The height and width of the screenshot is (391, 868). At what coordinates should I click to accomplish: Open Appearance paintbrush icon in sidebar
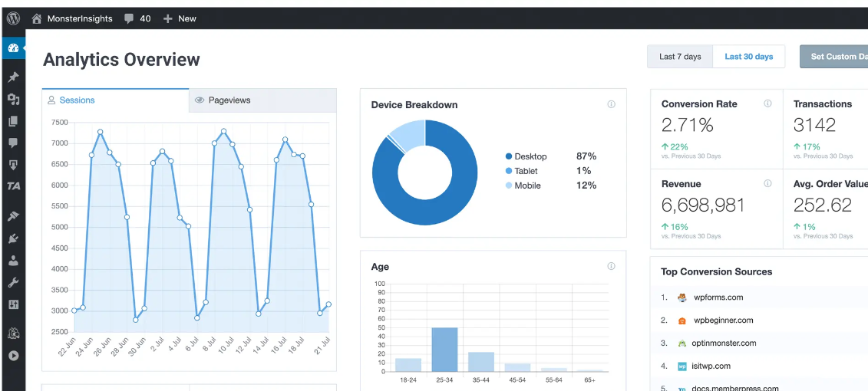tap(13, 217)
